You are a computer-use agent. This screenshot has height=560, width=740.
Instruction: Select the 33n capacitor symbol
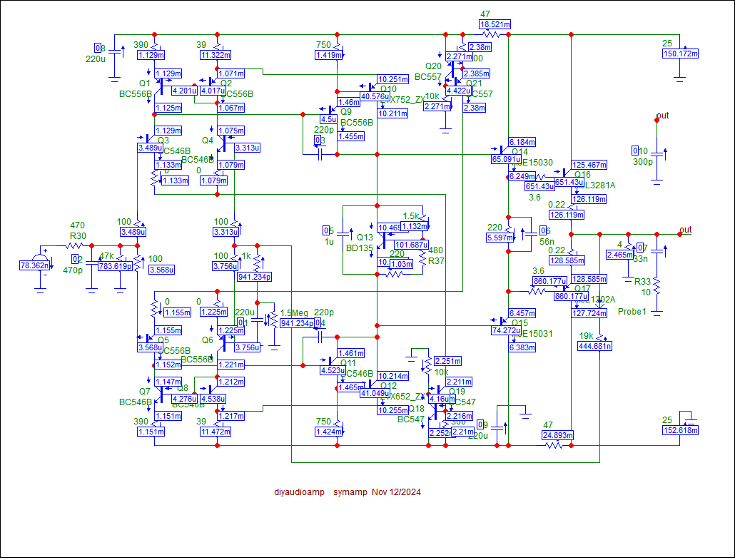657,251
